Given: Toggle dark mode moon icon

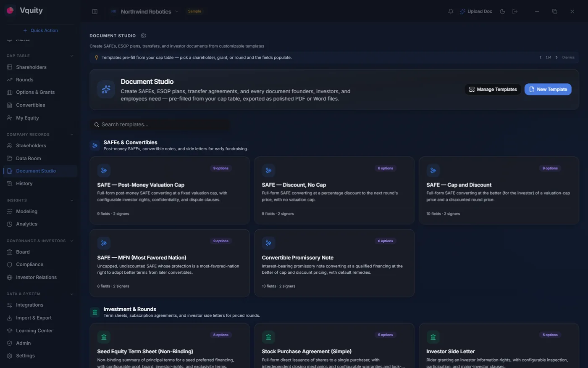Looking at the screenshot, I should (502, 11).
